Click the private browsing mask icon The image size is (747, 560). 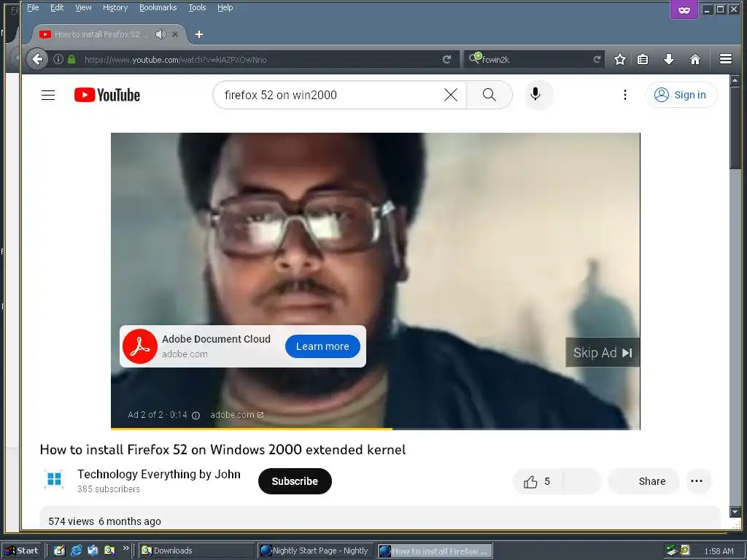pyautogui.click(x=684, y=10)
